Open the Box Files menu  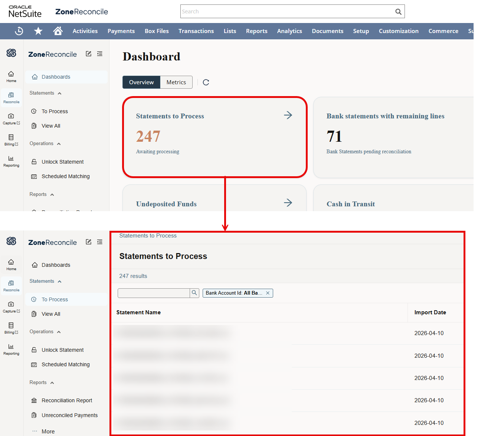pos(157,31)
